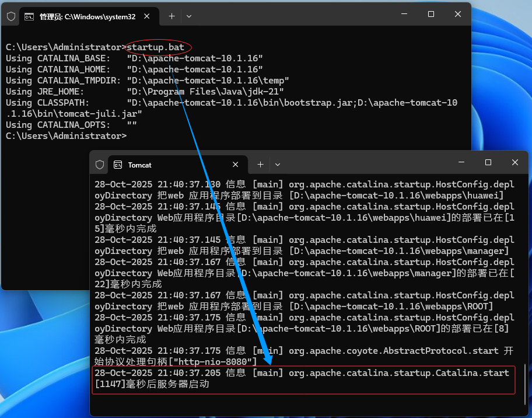Viewport: 532px width, 418px height.
Task: Click the "Using CATALINA_HOME:" line
Action: coord(134,69)
